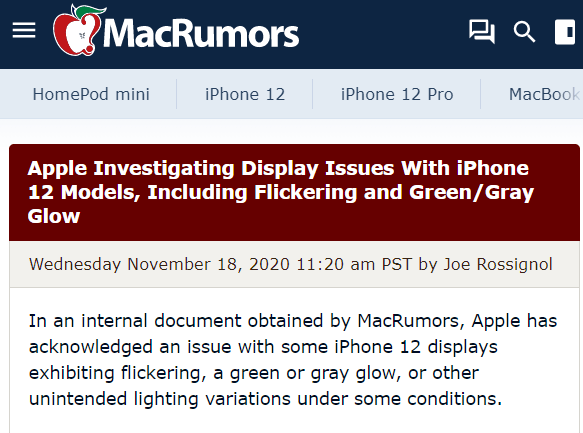Screen dimensions: 583x433
Task: Click 'MacRumors' in the article's first sentence
Action: pyautogui.click(x=410, y=321)
